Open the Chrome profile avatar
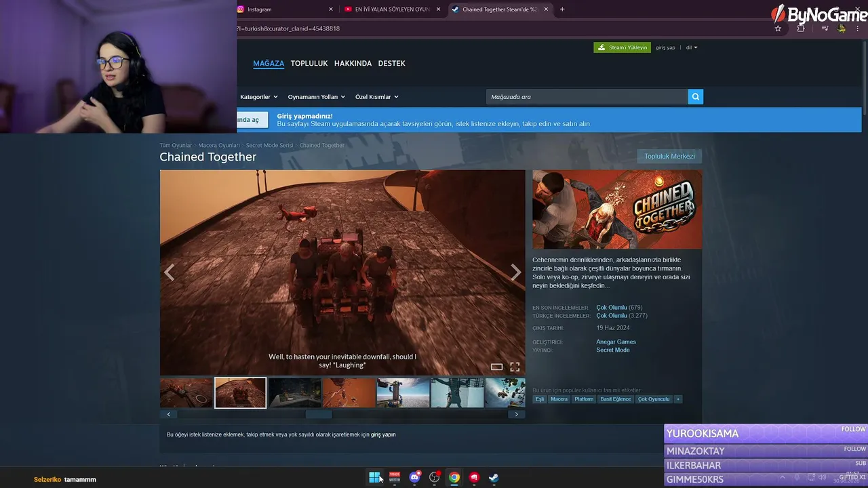This screenshot has width=868, height=488. pyautogui.click(x=842, y=28)
